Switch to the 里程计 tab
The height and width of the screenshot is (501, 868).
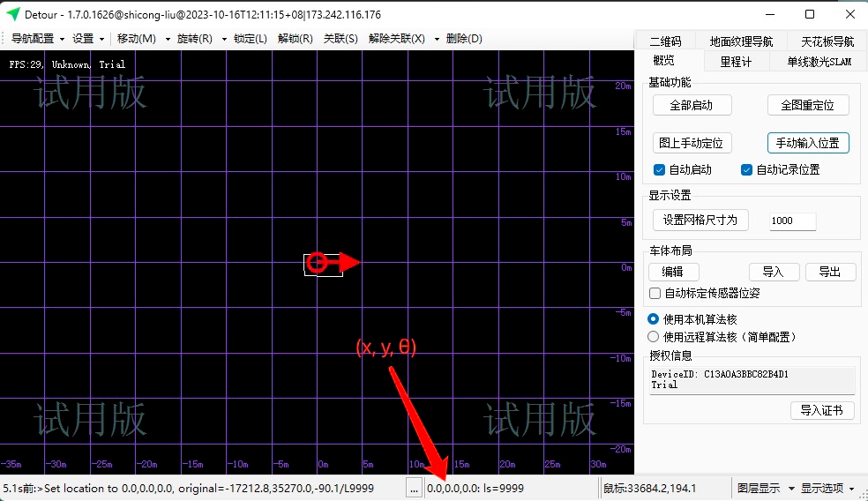pyautogui.click(x=736, y=61)
